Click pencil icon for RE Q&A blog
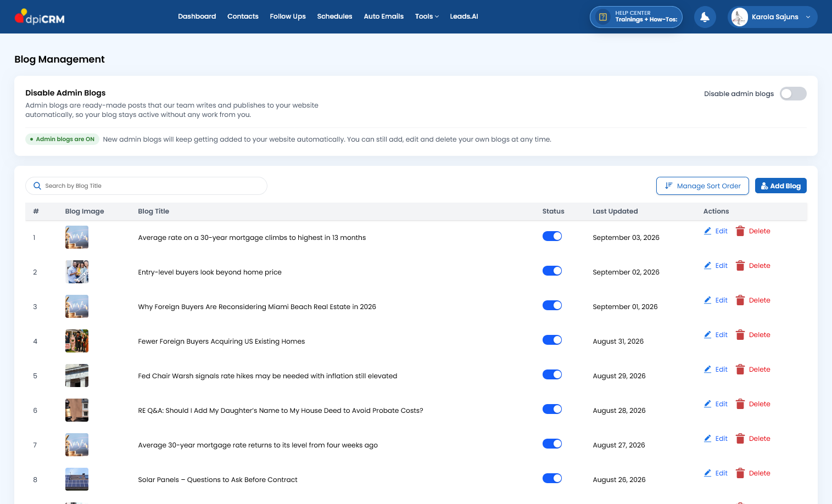This screenshot has height=504, width=832. 708,404
